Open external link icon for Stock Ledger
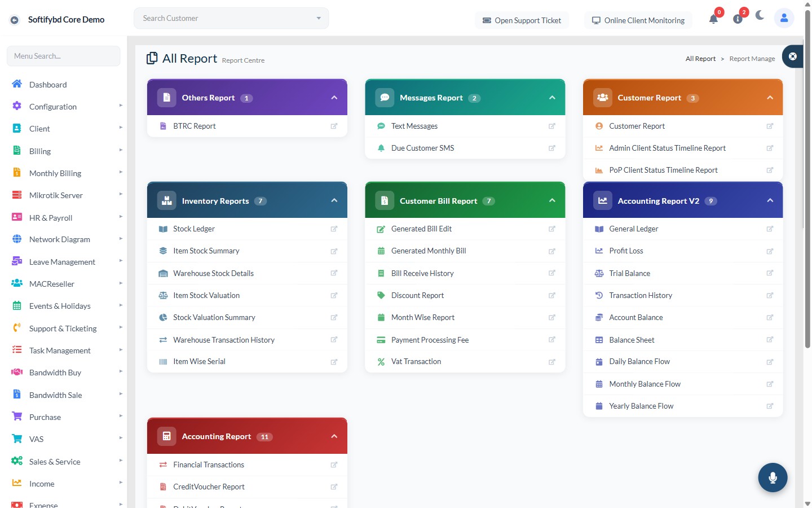 pos(334,229)
